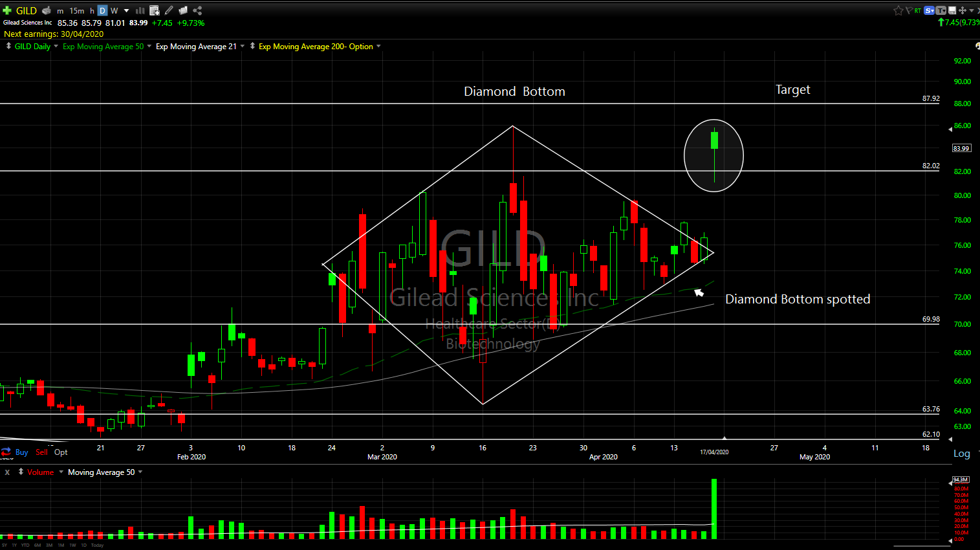Open the blue S dropdown button
The height and width of the screenshot is (550, 980).
point(930,10)
